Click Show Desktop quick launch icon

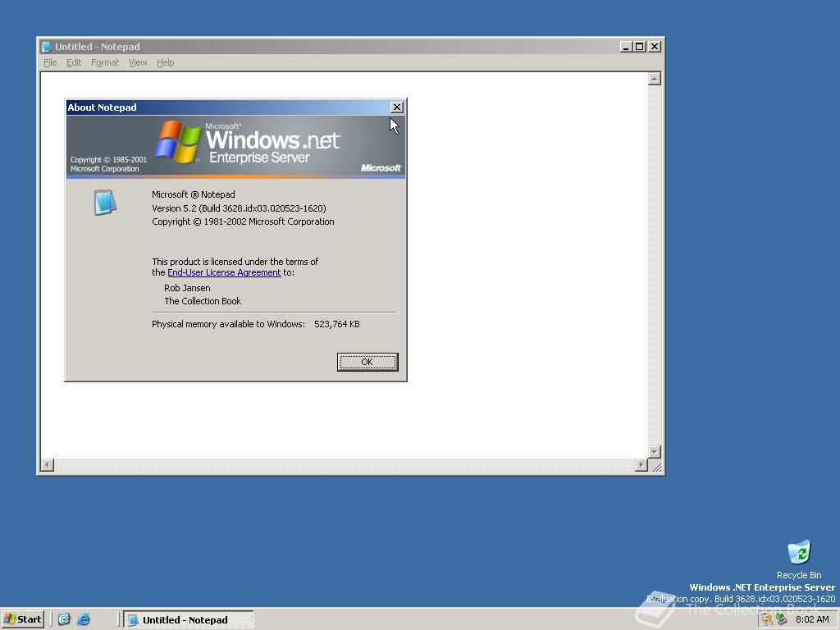coord(64,619)
